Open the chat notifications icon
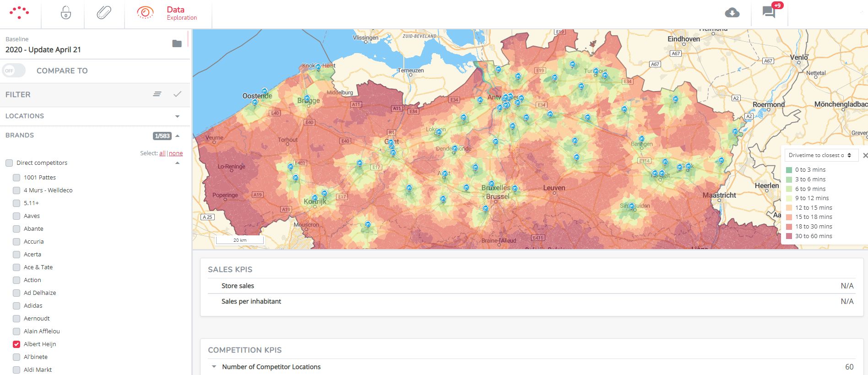This screenshot has height=375, width=868. coord(769,12)
